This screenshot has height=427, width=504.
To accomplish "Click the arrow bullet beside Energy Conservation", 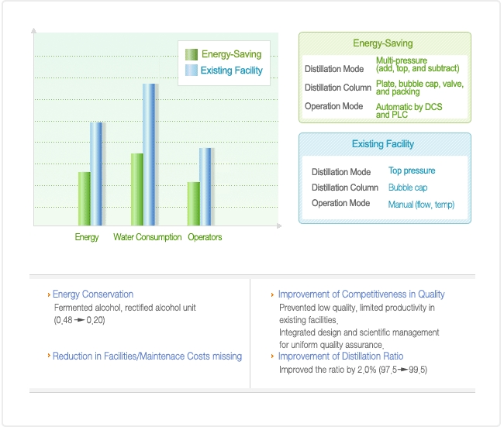I will [x=48, y=294].
